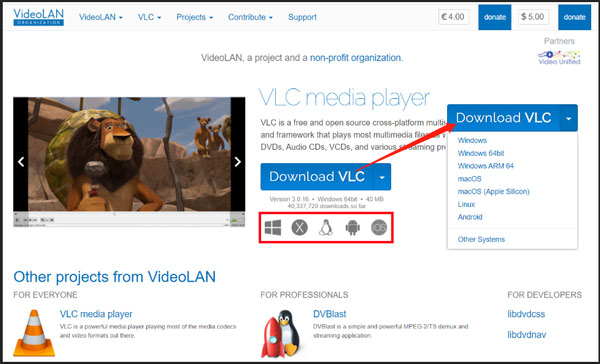Select the Windows platform icon
Viewport: 600px width, 364px height.
click(273, 228)
